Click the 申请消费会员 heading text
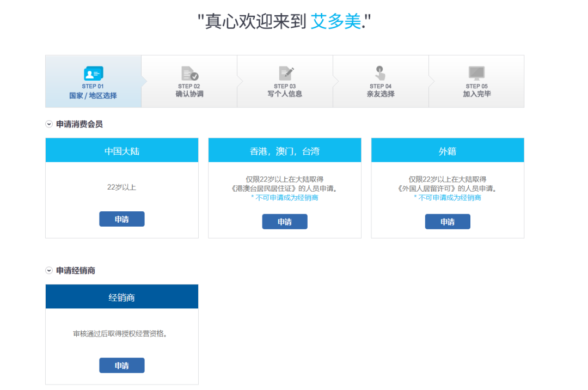The image size is (588, 390). [79, 124]
